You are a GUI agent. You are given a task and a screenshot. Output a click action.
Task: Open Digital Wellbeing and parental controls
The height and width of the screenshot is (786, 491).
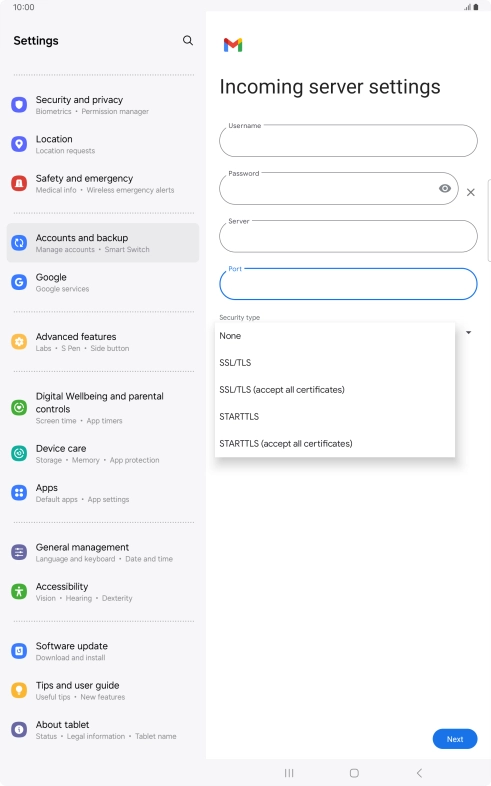tap(103, 408)
